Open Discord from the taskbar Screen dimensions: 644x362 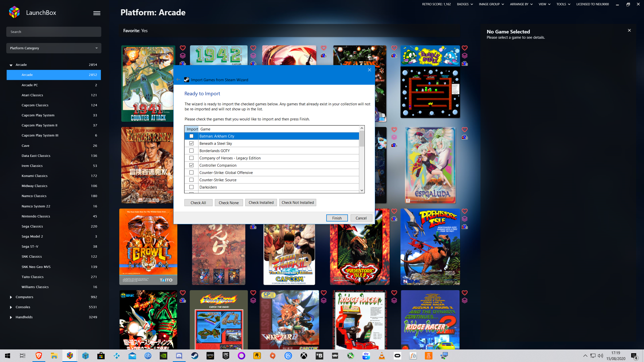coord(179,356)
